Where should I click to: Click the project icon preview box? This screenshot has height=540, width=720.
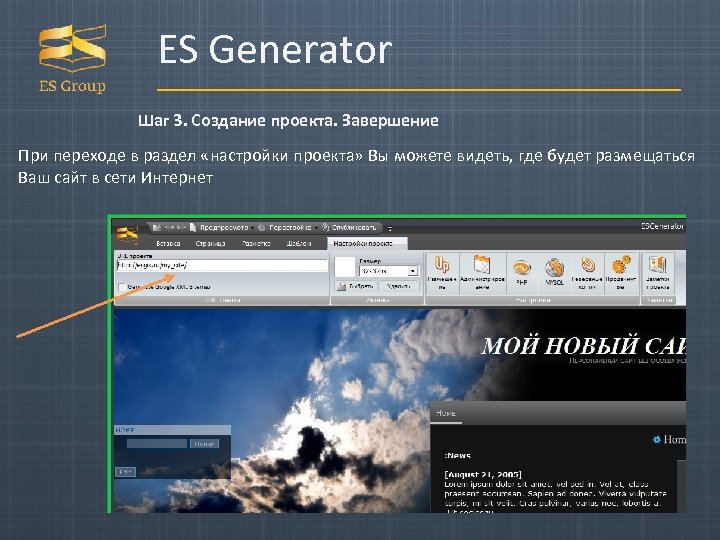[345, 267]
